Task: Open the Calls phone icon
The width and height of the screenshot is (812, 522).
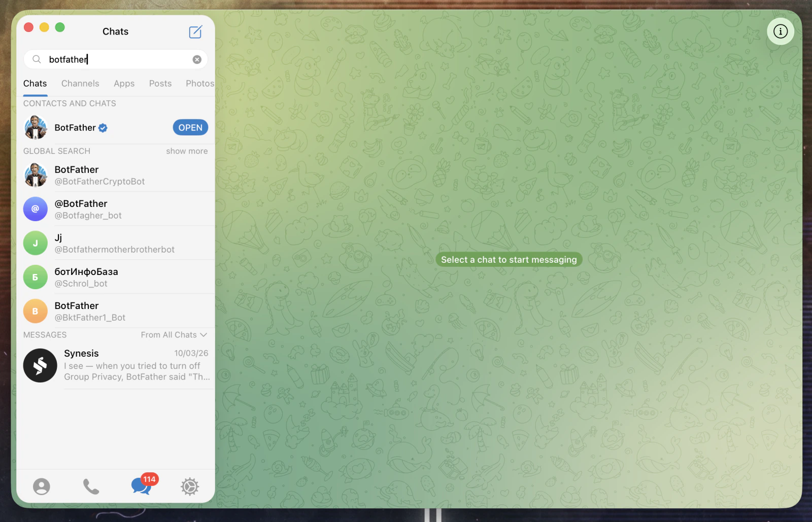Action: [x=91, y=486]
